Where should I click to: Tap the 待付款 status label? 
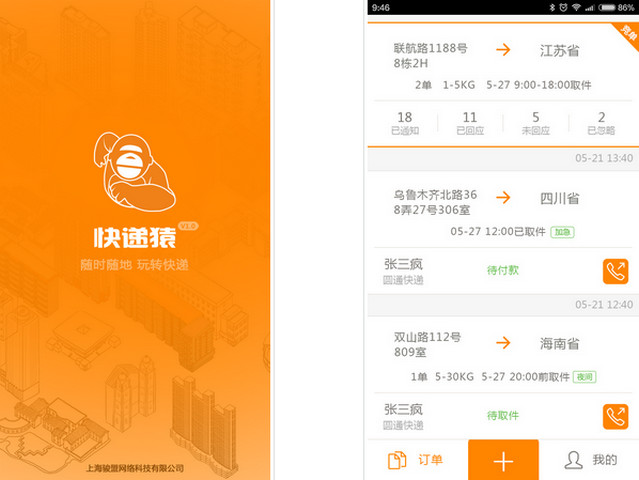tap(503, 270)
